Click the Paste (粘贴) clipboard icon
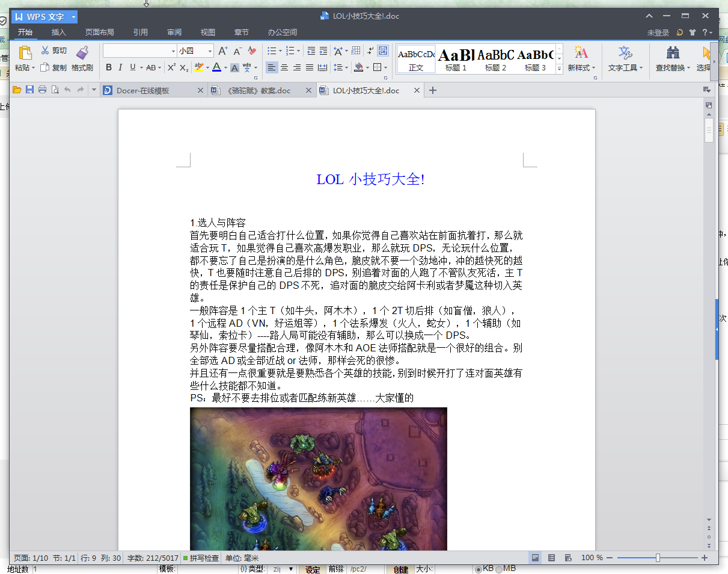The image size is (728, 574). 25,53
